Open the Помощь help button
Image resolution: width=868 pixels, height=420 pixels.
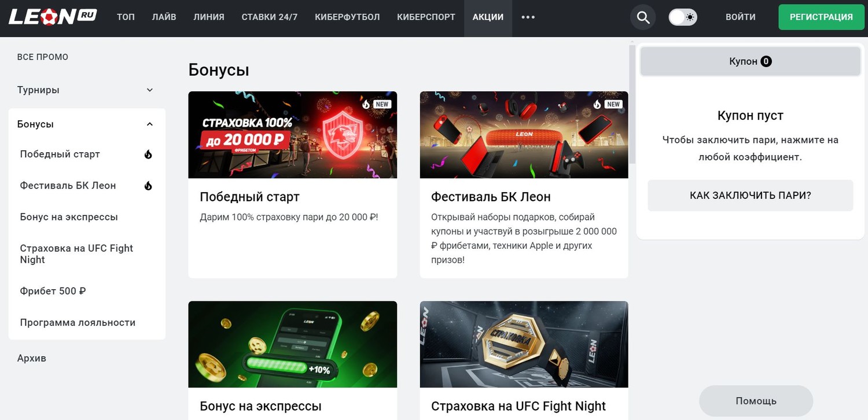pyautogui.click(x=756, y=401)
